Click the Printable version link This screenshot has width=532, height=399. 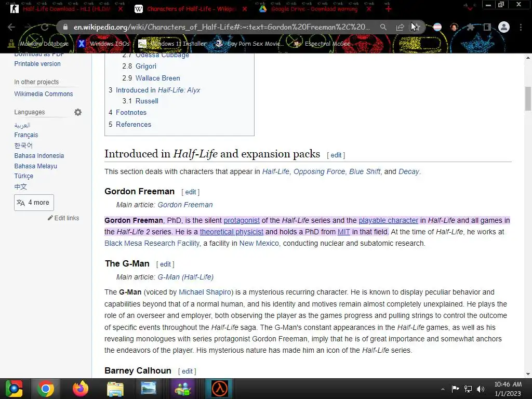(x=37, y=64)
